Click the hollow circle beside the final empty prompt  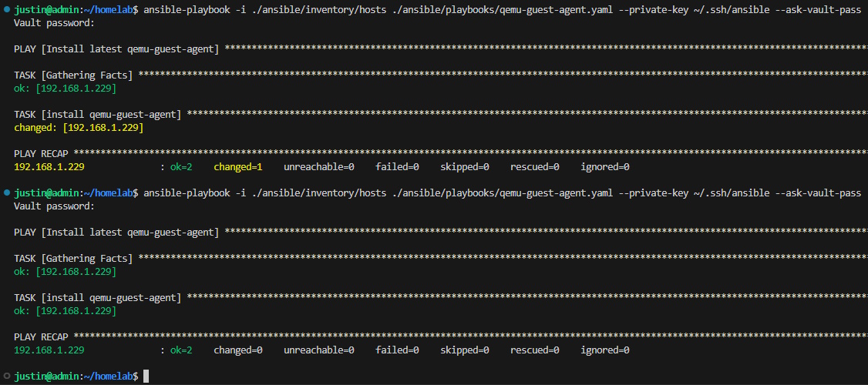(x=7, y=376)
